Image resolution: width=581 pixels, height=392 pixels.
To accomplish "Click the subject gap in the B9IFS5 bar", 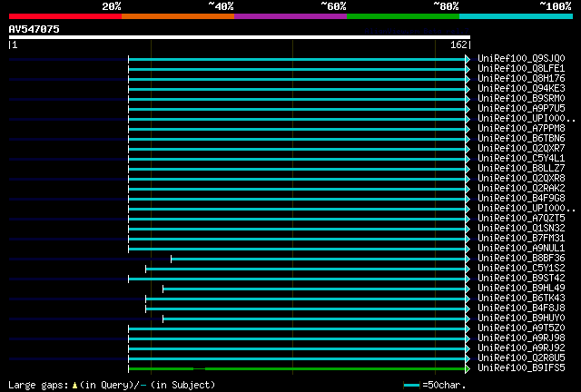I will [200, 368].
